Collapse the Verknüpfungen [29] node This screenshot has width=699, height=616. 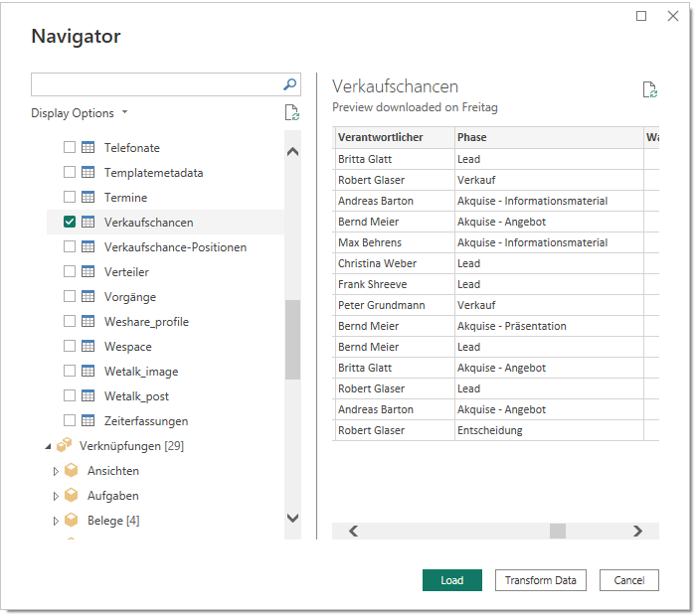click(x=48, y=446)
